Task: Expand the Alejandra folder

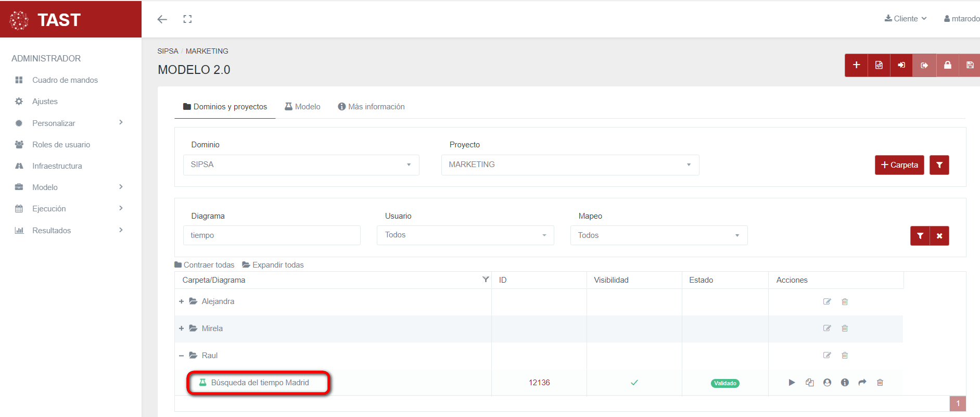Action: tap(181, 301)
